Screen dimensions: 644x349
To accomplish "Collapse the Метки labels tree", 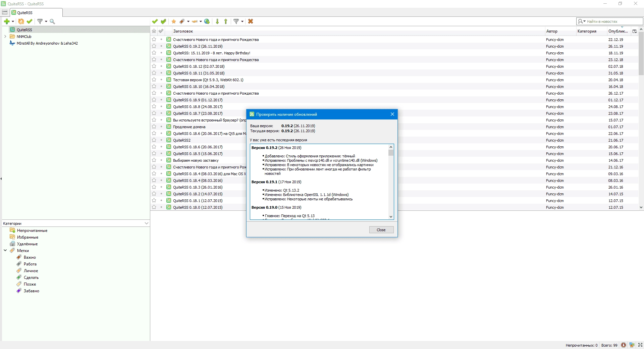I will [5, 250].
